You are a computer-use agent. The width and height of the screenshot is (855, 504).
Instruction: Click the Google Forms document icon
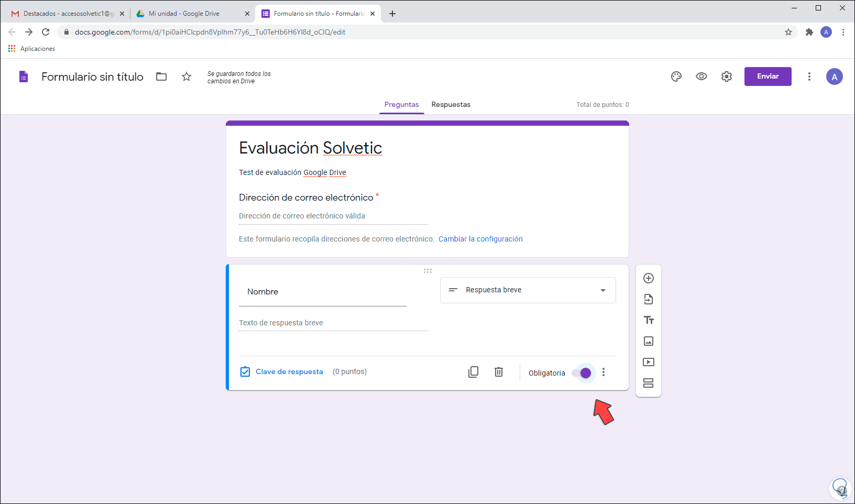pos(24,77)
